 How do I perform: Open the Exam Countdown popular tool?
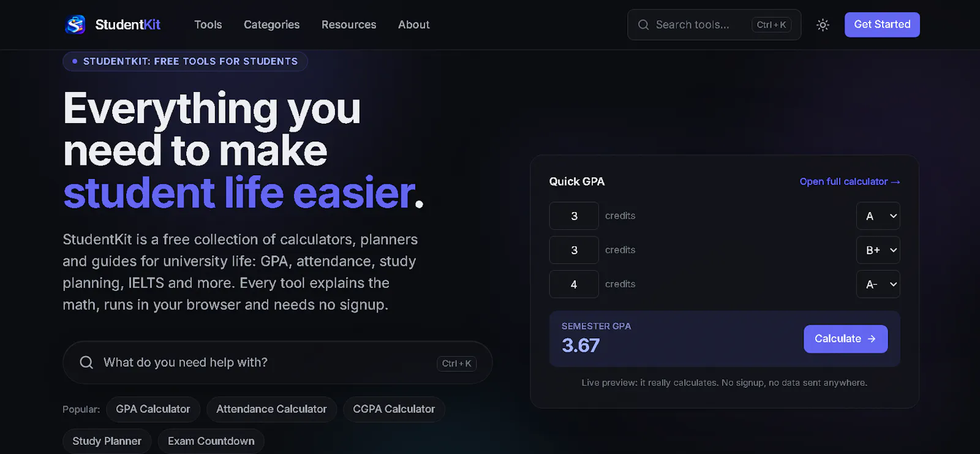[211, 441]
